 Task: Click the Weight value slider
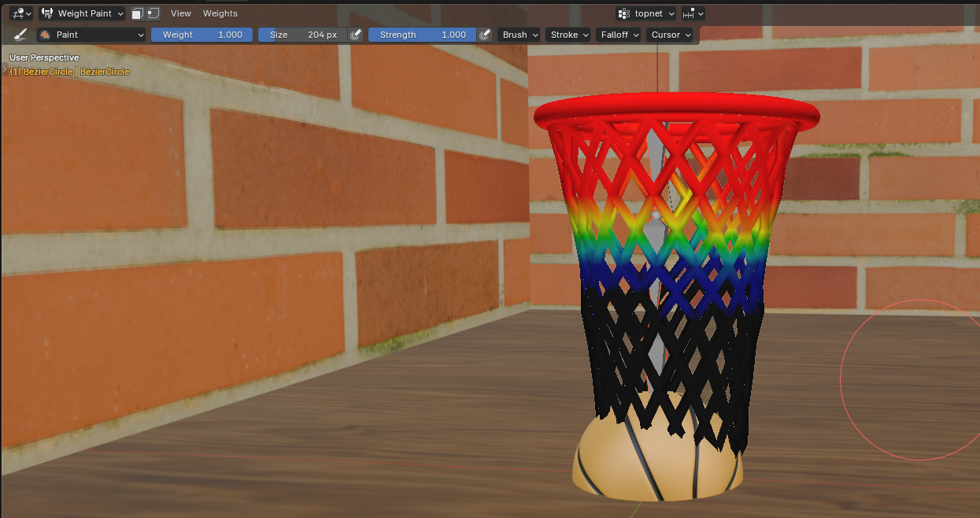point(202,35)
